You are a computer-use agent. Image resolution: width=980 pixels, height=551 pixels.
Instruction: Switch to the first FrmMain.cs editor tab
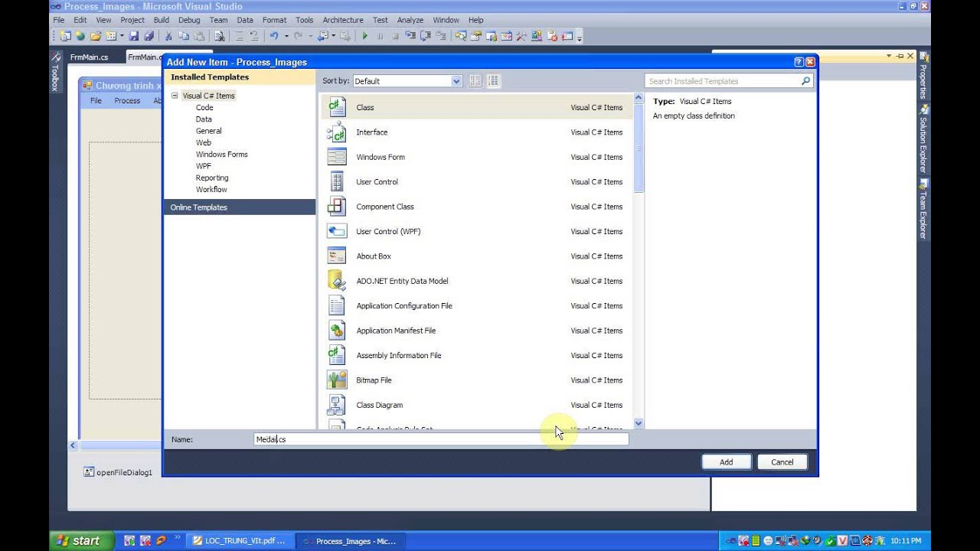(89, 57)
